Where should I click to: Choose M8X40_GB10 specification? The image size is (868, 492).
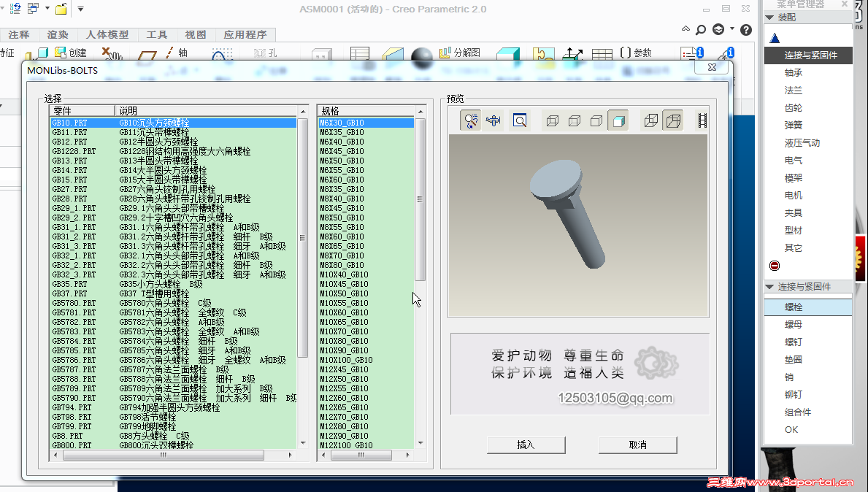click(366, 199)
